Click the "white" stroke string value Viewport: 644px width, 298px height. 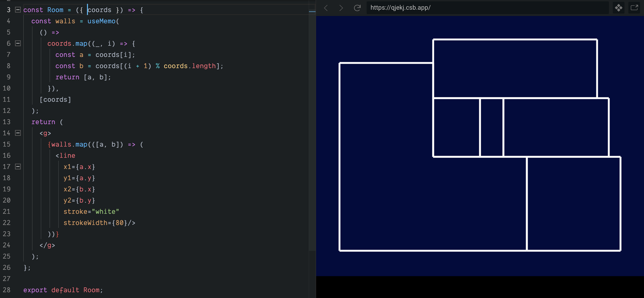[x=105, y=212]
